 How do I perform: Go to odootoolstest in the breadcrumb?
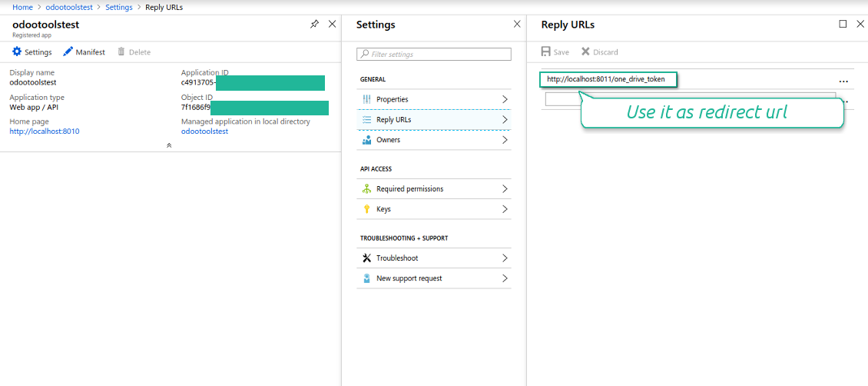pos(68,7)
